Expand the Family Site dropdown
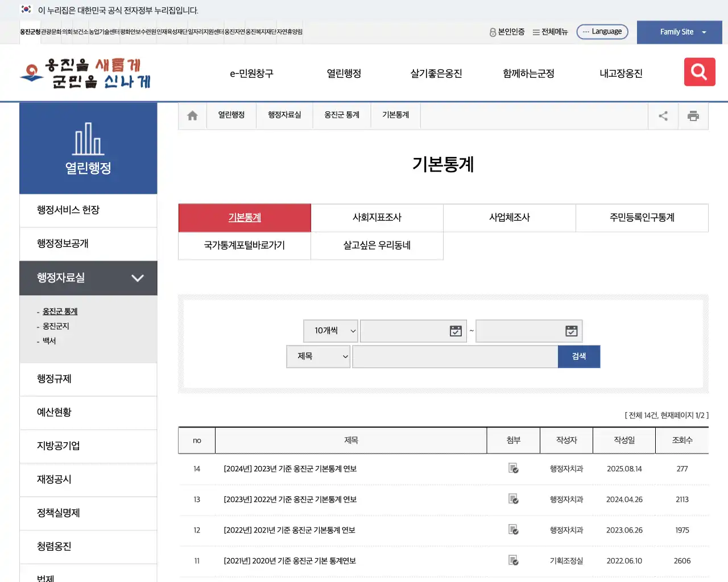The width and height of the screenshot is (728, 582). click(679, 32)
